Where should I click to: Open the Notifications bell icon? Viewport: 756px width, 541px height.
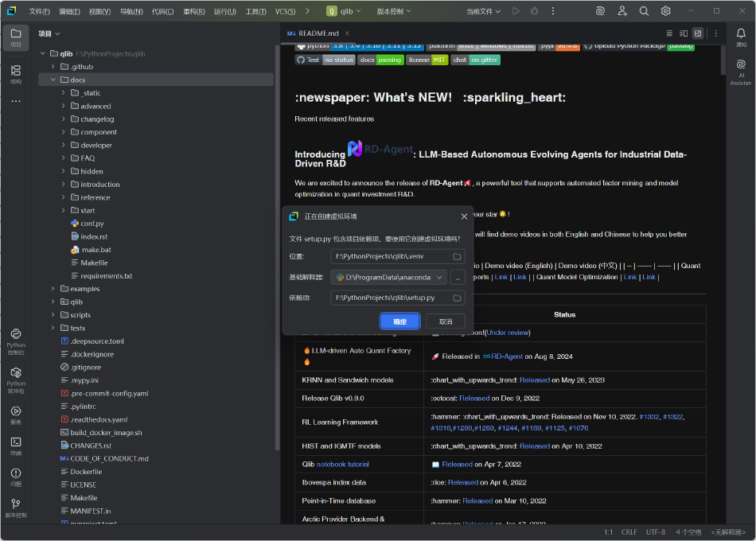(741, 37)
